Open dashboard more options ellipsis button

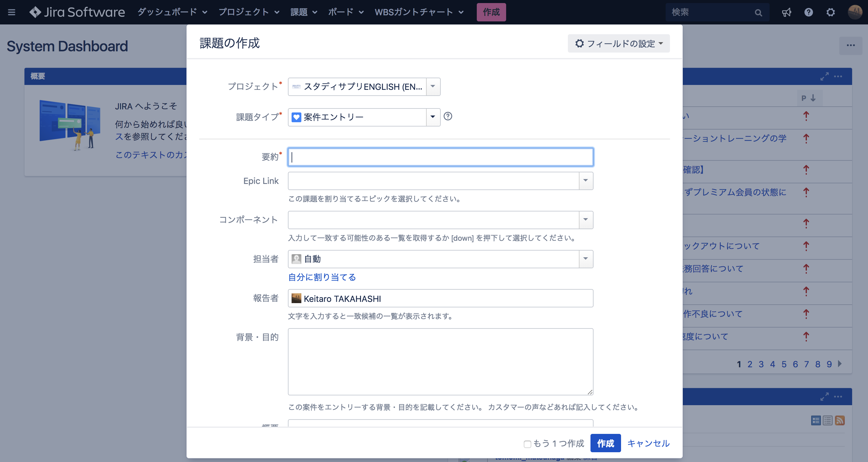pos(851,46)
